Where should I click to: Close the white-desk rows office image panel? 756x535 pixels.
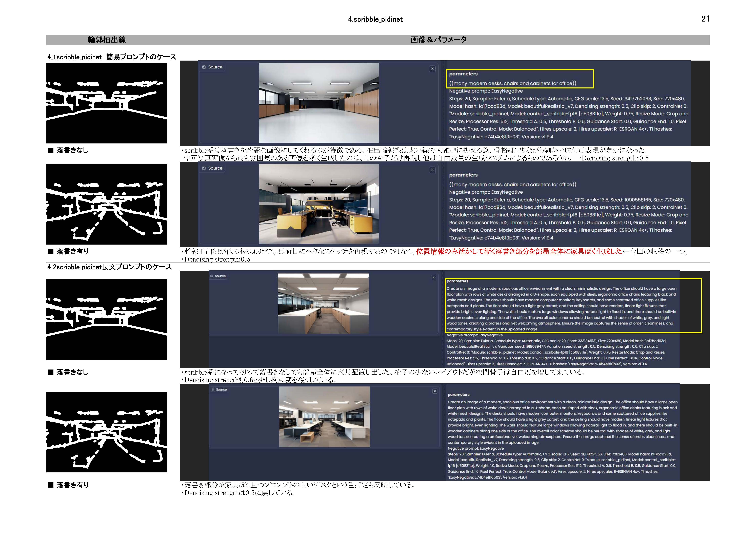(435, 391)
